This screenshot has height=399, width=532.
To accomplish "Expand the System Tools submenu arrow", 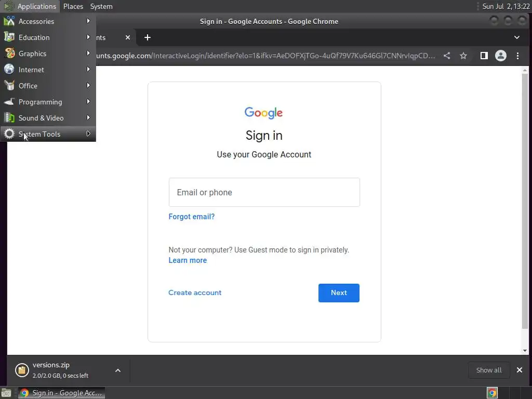I will pyautogui.click(x=88, y=134).
